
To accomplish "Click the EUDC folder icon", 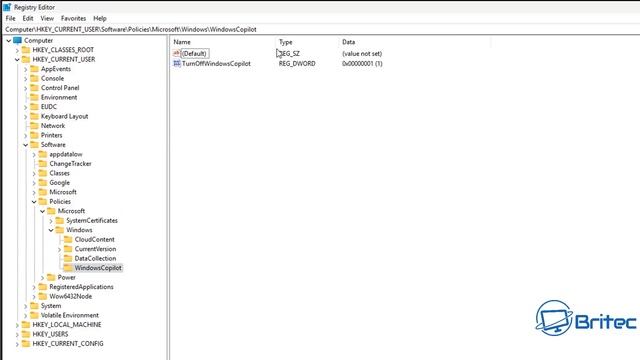I will pyautogui.click(x=35, y=107).
